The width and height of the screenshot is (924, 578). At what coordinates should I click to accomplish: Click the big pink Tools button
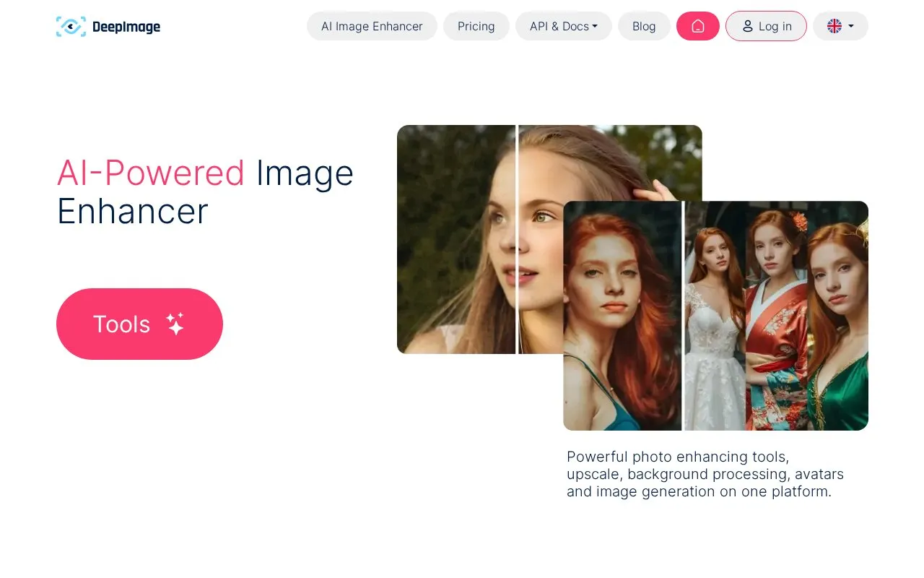[139, 324]
